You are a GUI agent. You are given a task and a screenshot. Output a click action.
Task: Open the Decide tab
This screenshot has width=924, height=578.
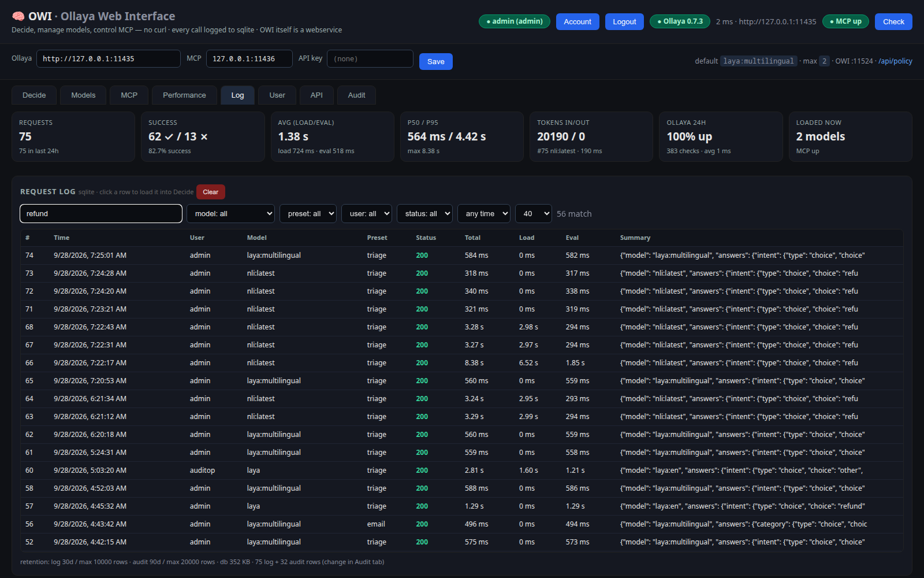pos(34,95)
